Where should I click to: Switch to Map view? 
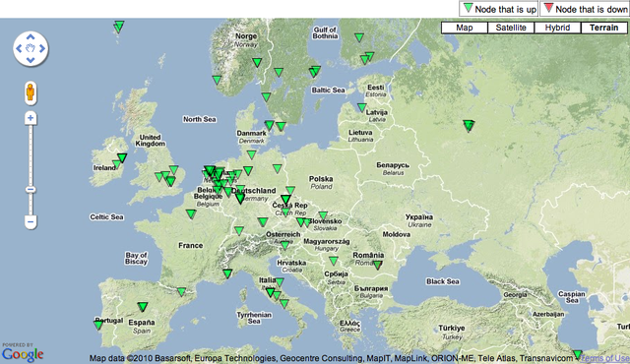[465, 28]
